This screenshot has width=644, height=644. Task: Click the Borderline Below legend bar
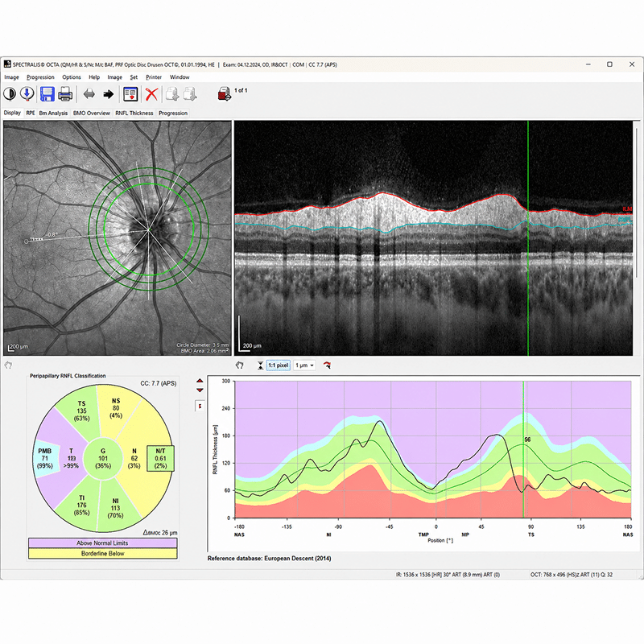[x=103, y=554]
